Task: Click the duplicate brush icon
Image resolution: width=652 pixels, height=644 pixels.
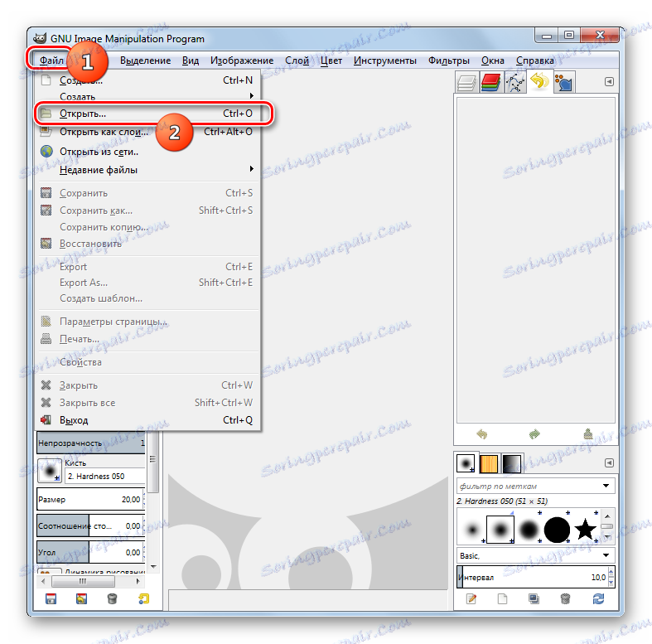Action: (x=534, y=598)
